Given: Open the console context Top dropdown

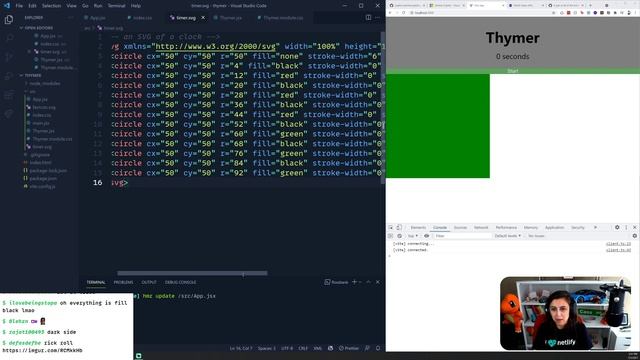Looking at the screenshot, I should 412,236.
